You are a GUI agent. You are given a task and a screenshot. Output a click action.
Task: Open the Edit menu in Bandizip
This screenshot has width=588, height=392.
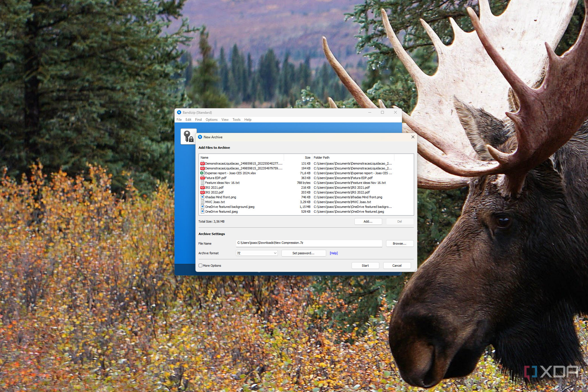(x=188, y=120)
